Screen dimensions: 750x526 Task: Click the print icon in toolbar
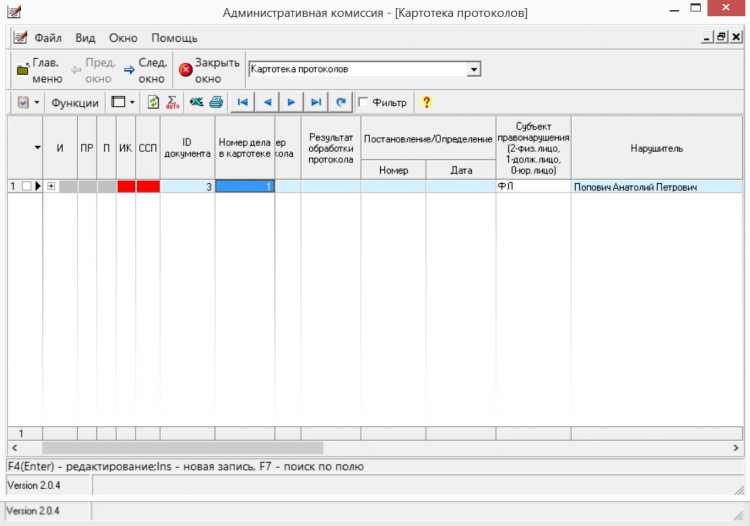tap(216, 102)
